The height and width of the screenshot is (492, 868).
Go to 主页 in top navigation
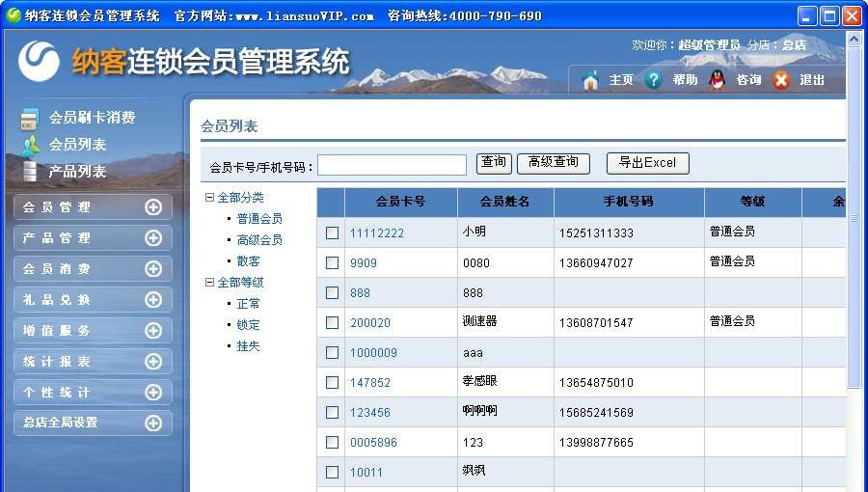coord(620,80)
